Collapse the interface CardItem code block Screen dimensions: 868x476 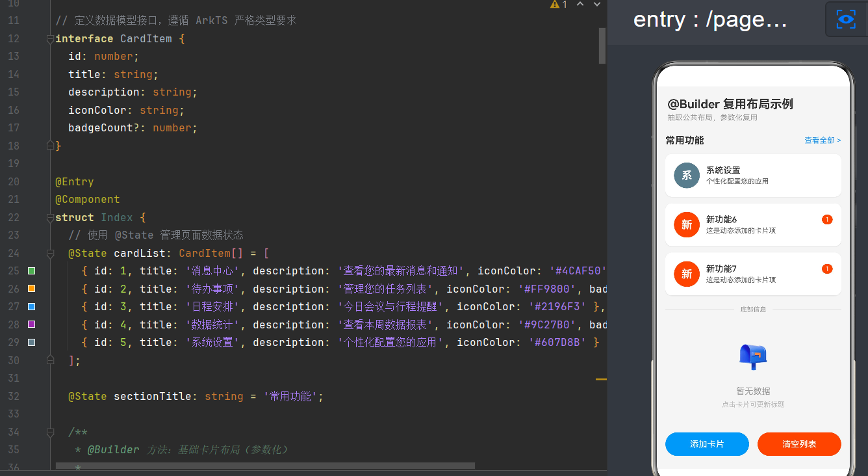[50, 39]
